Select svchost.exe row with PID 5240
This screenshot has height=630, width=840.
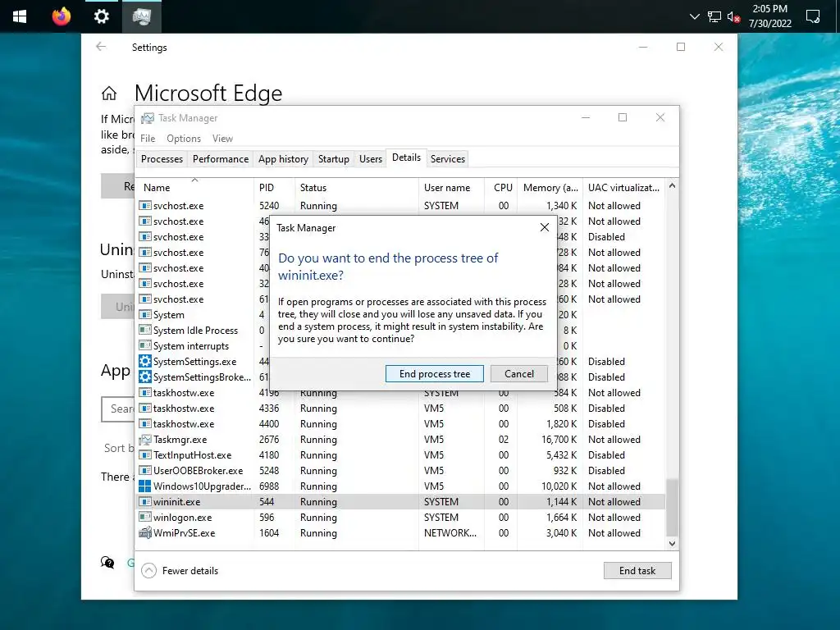(400, 206)
